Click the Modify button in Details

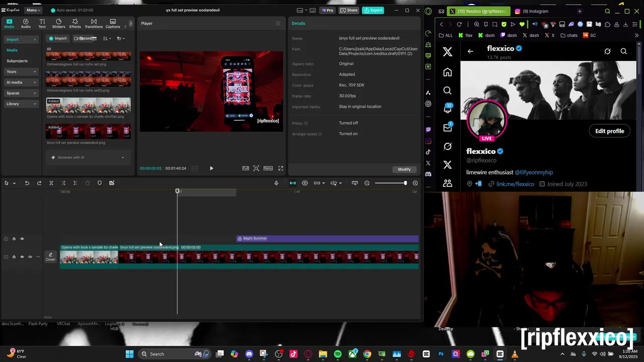405,169
